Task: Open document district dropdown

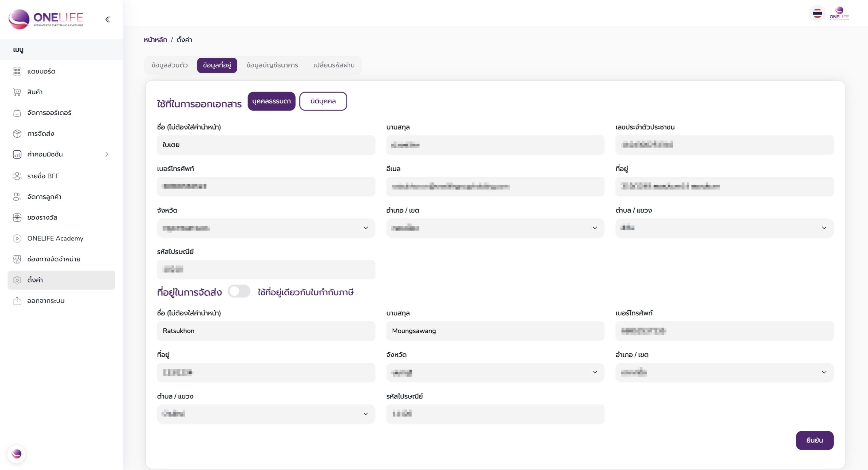Action: [x=495, y=228]
